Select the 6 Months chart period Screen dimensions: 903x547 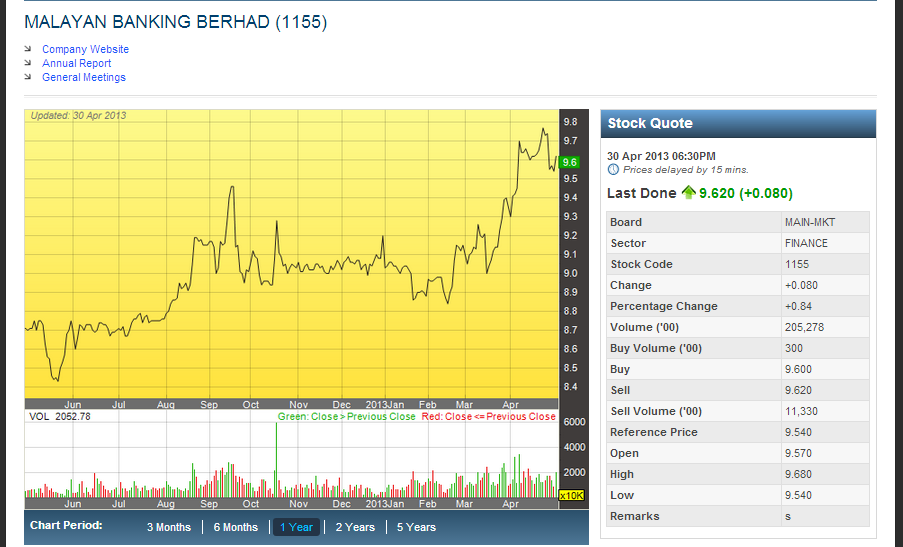[235, 527]
